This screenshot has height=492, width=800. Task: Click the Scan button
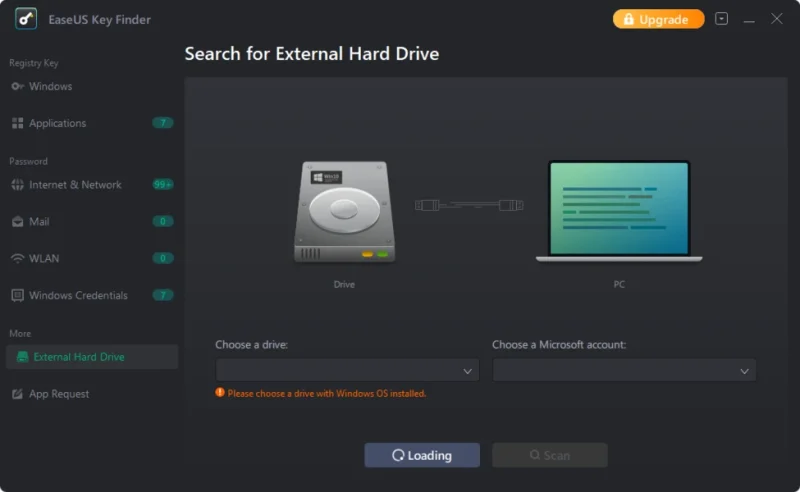click(549, 455)
